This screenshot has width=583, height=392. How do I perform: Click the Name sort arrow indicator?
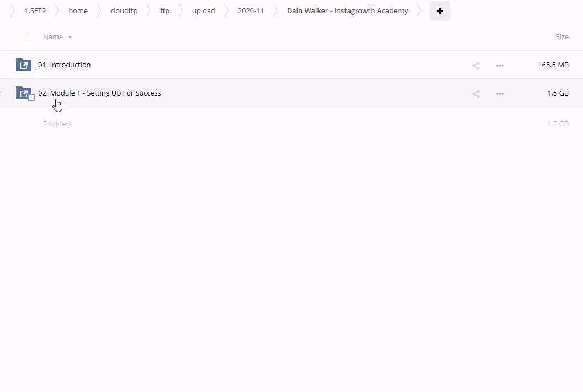pos(70,37)
